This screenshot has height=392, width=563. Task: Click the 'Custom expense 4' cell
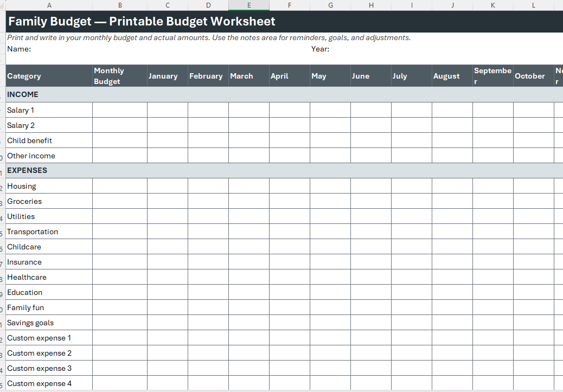pos(49,383)
